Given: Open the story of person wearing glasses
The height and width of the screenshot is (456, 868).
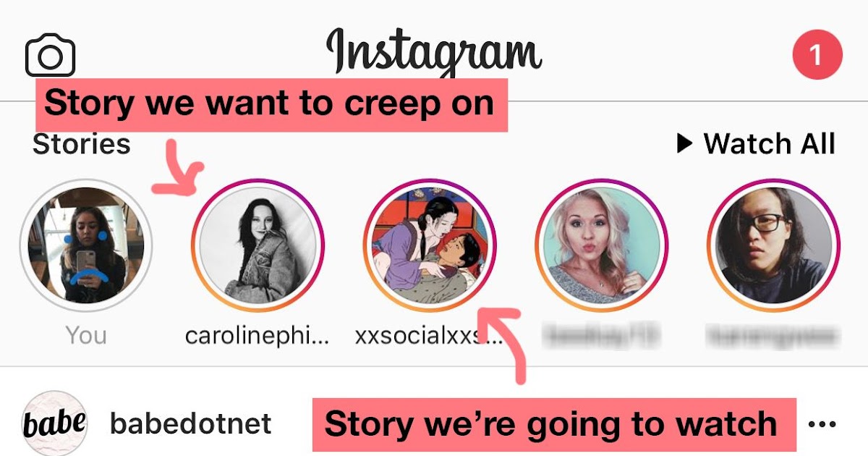Looking at the screenshot, I should pos(773,245).
